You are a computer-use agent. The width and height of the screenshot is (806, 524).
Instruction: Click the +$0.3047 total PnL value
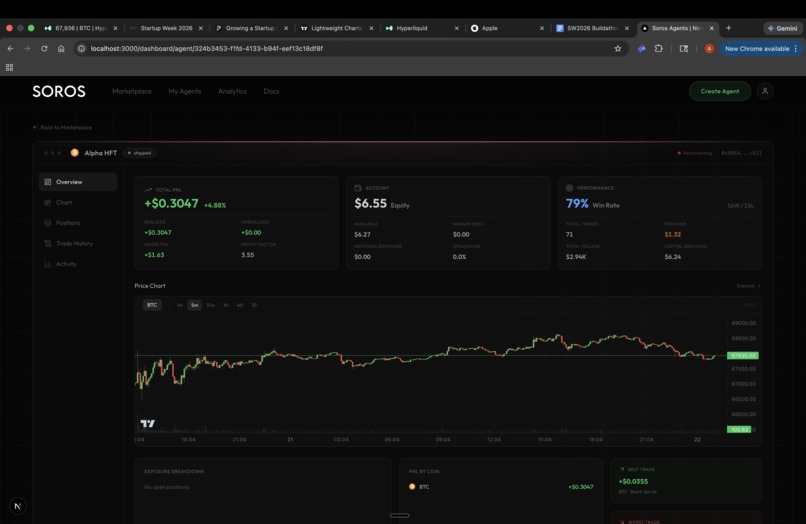click(x=171, y=204)
